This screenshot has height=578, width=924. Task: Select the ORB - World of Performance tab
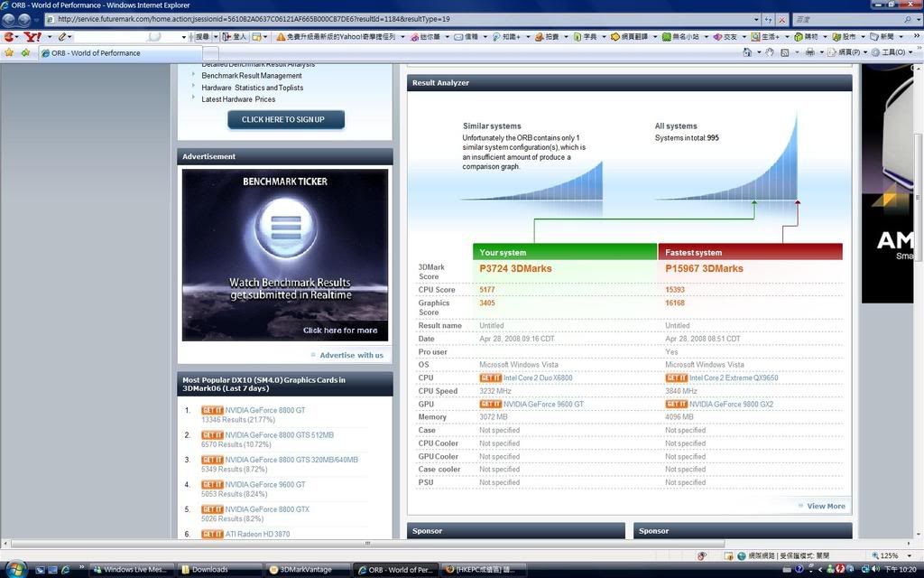click(x=120, y=53)
